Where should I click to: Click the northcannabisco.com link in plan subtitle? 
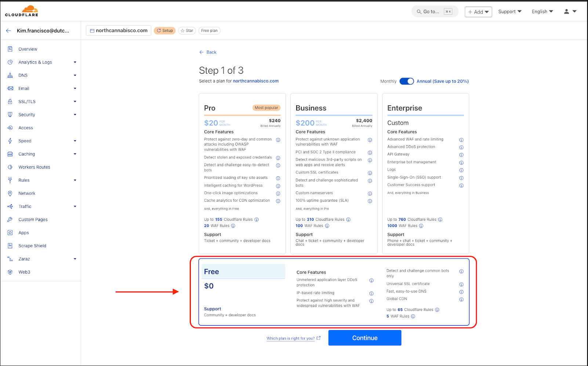pyautogui.click(x=256, y=81)
